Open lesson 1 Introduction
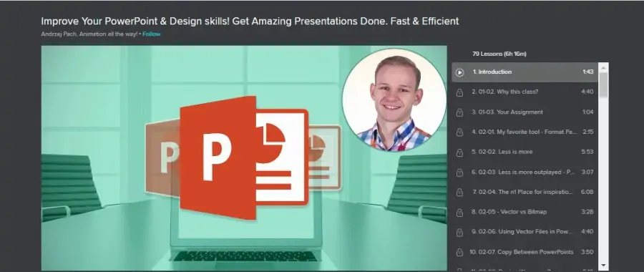Screen dimensions: 644x272 click(525, 72)
